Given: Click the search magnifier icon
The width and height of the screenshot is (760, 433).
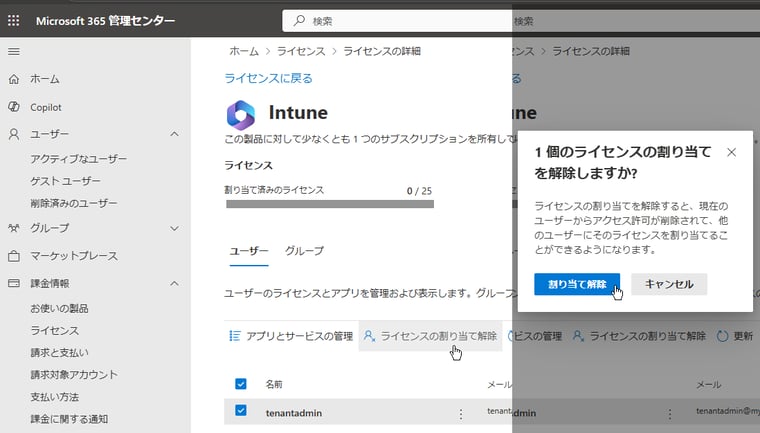Looking at the screenshot, I should click(x=300, y=20).
